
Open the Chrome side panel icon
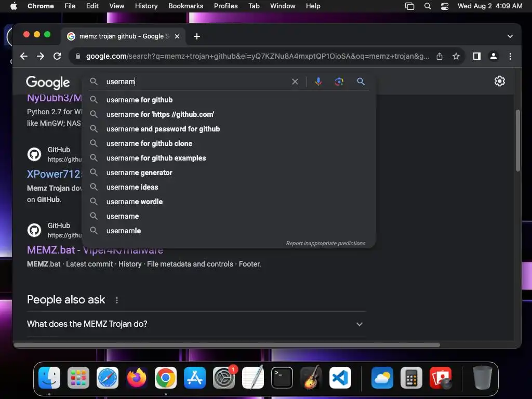pyautogui.click(x=477, y=56)
